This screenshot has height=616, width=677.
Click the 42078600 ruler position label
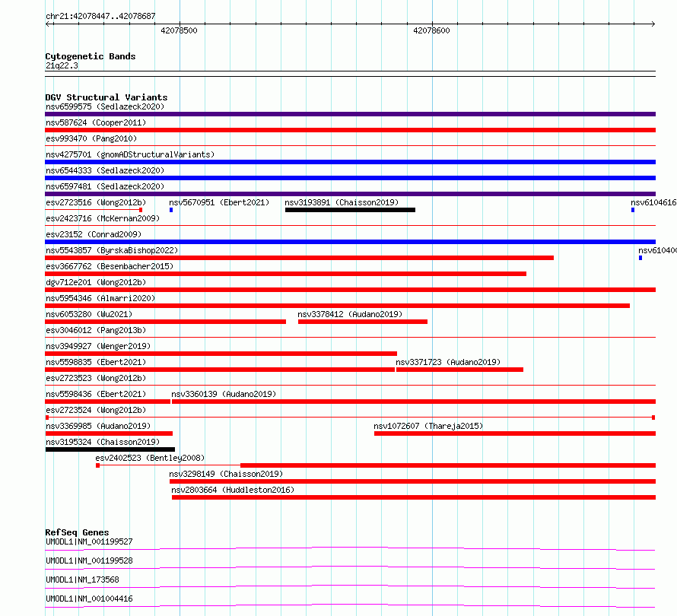tap(431, 30)
